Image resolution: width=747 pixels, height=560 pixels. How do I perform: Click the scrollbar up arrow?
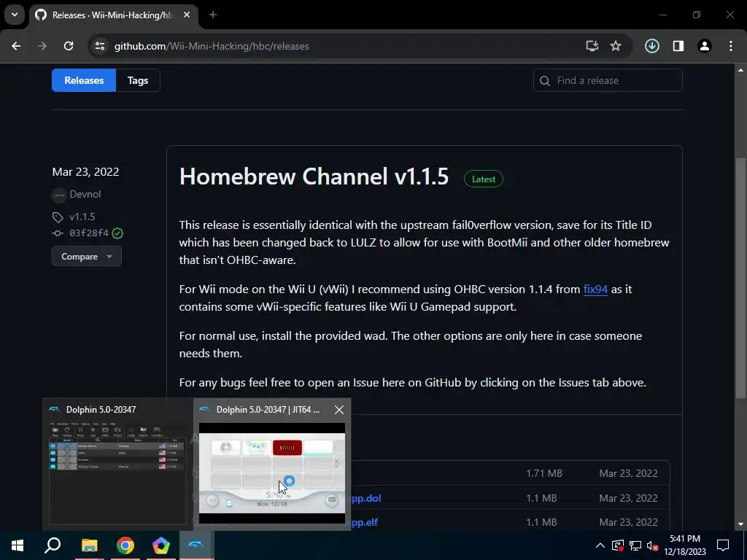pyautogui.click(x=740, y=70)
